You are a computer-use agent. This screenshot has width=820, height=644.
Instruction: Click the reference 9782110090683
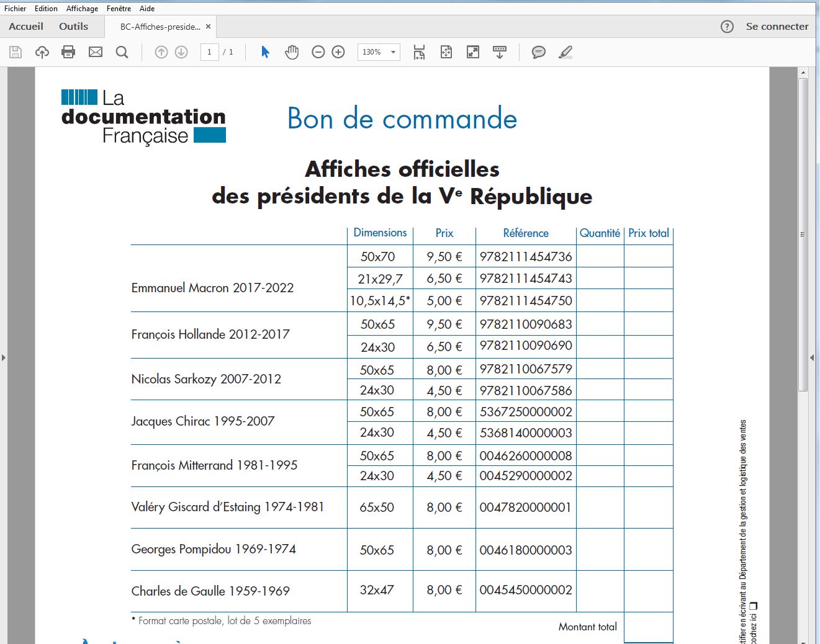coord(526,324)
